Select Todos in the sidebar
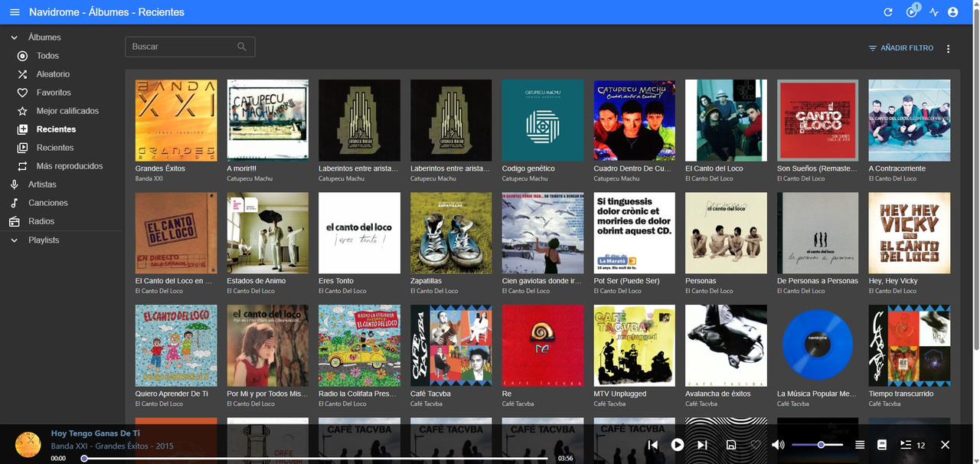 point(61,56)
